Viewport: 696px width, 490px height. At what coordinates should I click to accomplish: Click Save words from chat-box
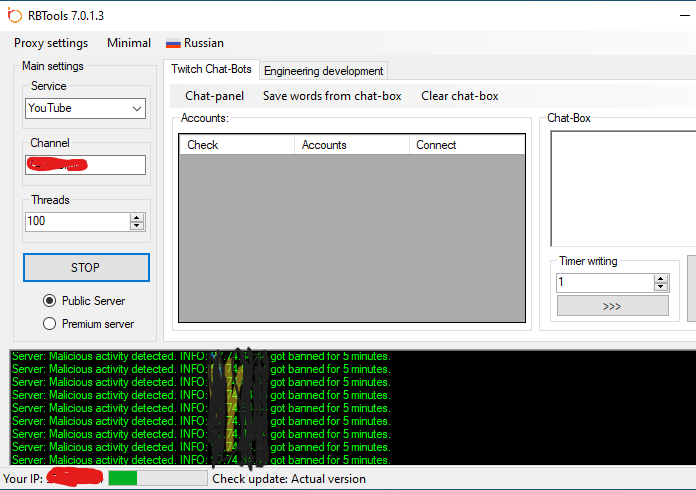click(x=332, y=96)
